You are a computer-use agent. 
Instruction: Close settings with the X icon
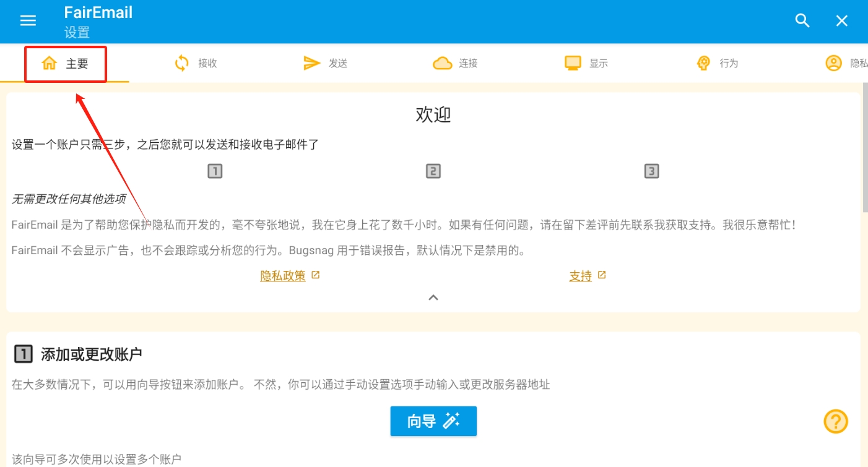pyautogui.click(x=842, y=20)
